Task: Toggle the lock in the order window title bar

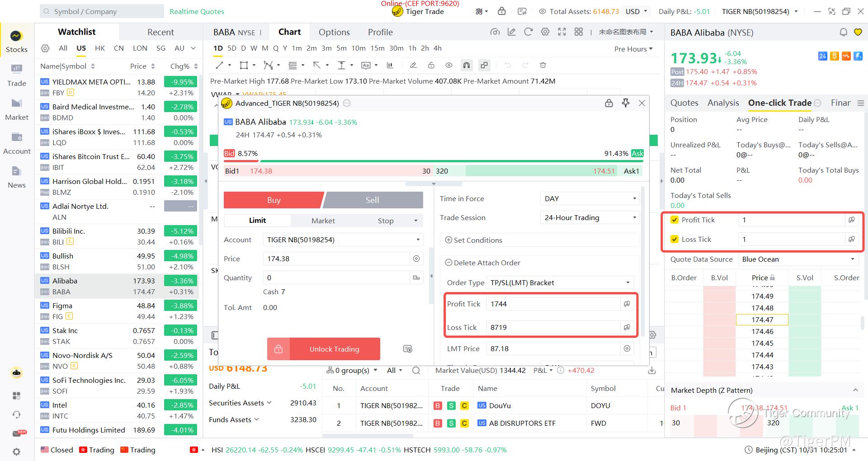Action: pos(609,103)
